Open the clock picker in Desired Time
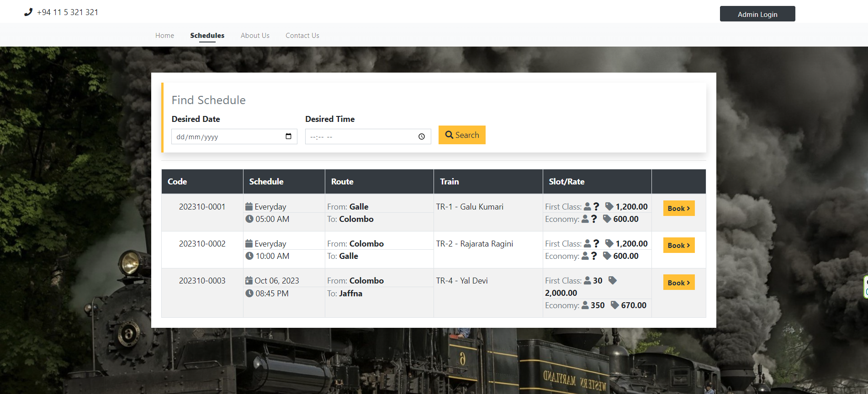 (421, 137)
